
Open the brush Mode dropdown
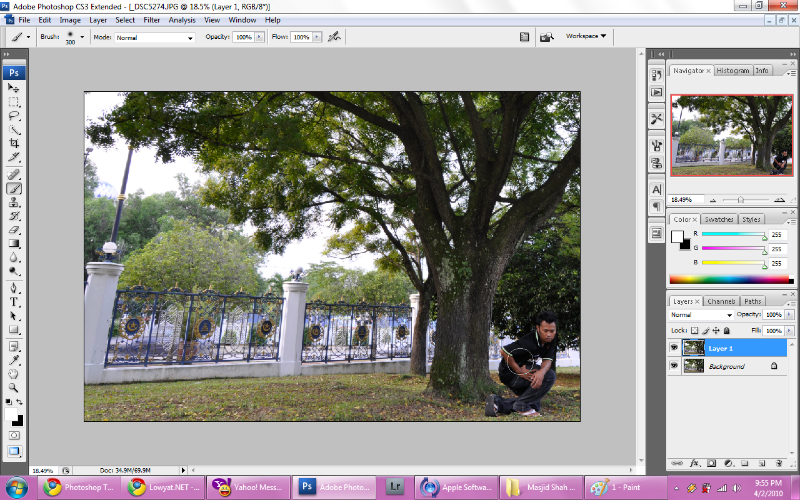(x=154, y=37)
